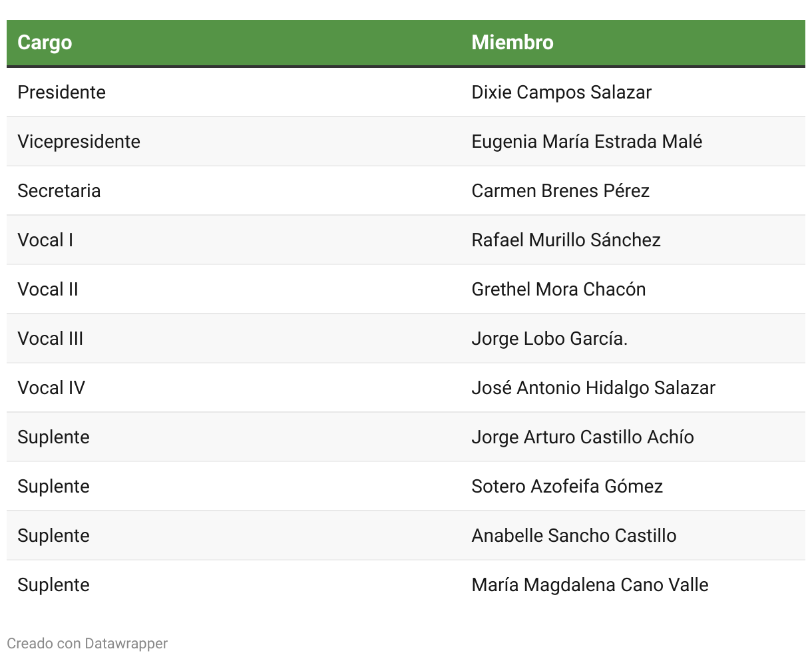Open the Creado con Datawrapper link

click(x=87, y=643)
